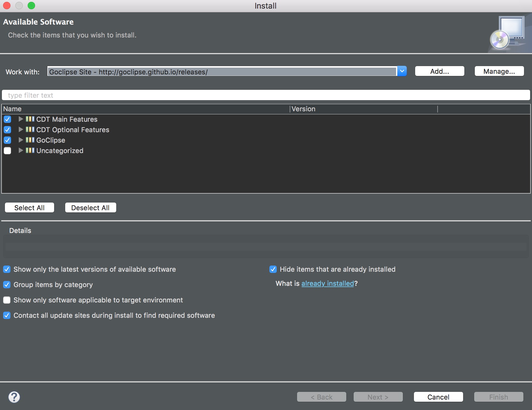The image size is (532, 410).
Task: Expand the GoClipse tree node
Action: (x=21, y=140)
